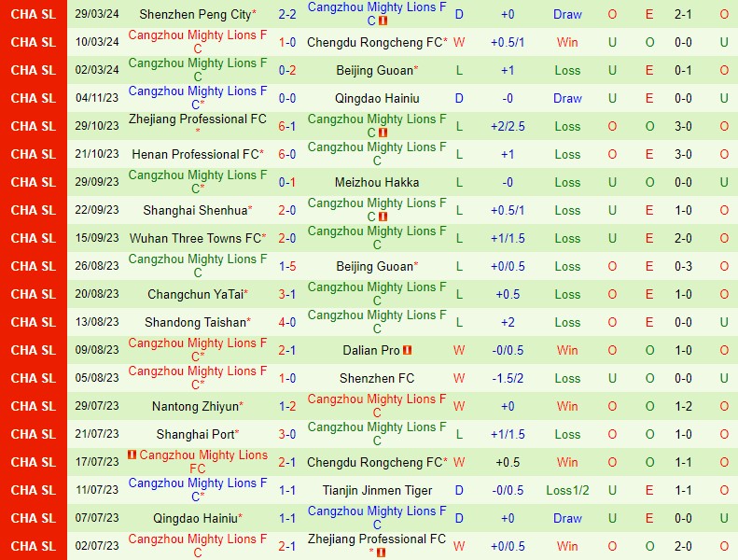738x560 pixels.
Task: Click Cangzhou Mighty Lions on 10/03/24 row
Action: pos(198,42)
